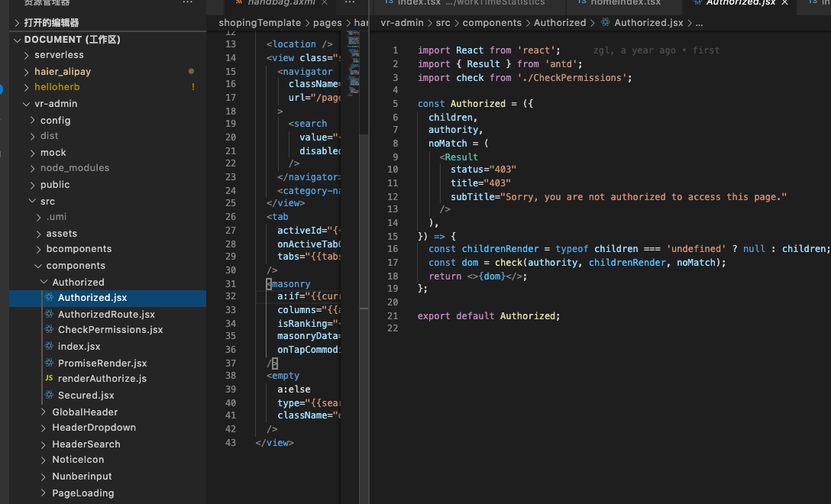
Task: Expand the bcomponents folder
Action: [x=38, y=249]
